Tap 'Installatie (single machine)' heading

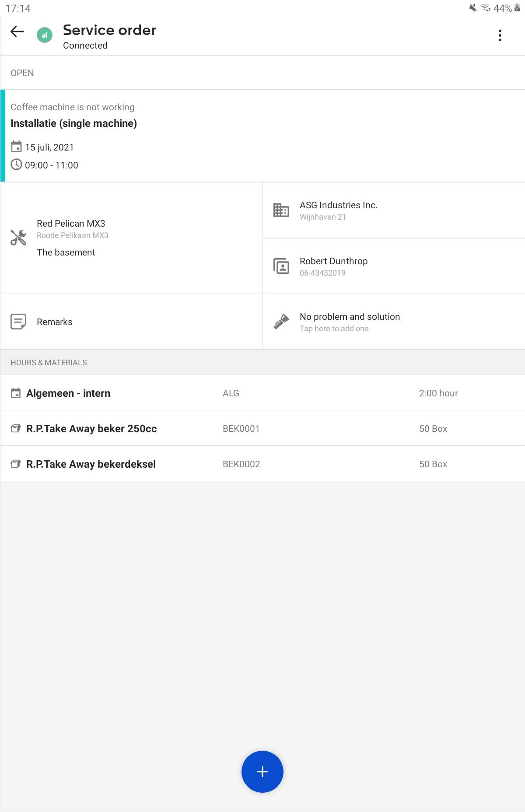click(73, 123)
